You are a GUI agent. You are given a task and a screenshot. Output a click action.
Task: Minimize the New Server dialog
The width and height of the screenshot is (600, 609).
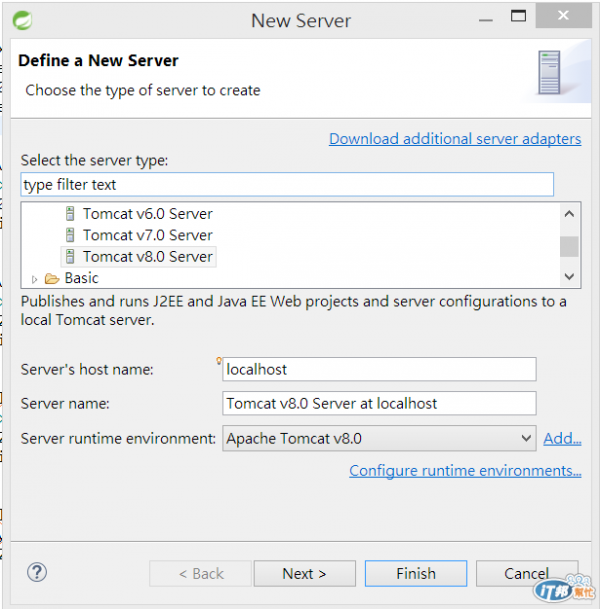(486, 19)
